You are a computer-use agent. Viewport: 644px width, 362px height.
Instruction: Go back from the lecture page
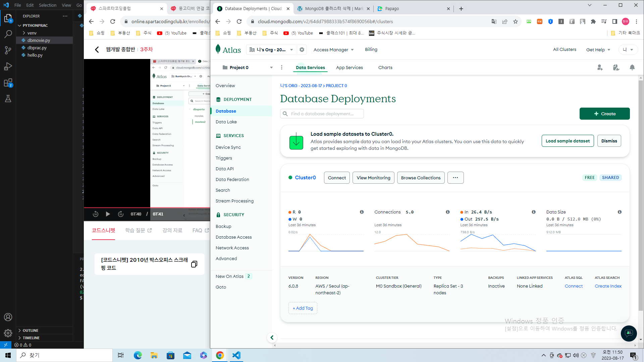tap(97, 50)
